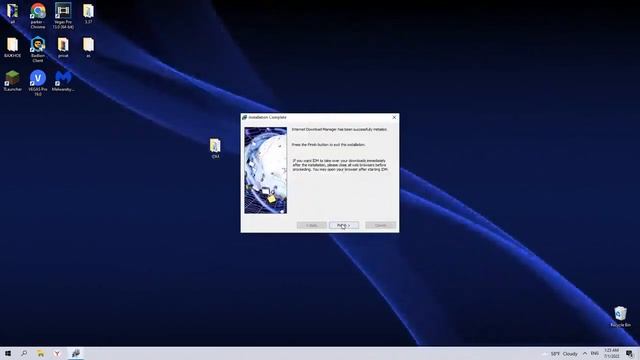Open Yandex browser from the taskbar
The width and height of the screenshot is (640, 360).
57,353
